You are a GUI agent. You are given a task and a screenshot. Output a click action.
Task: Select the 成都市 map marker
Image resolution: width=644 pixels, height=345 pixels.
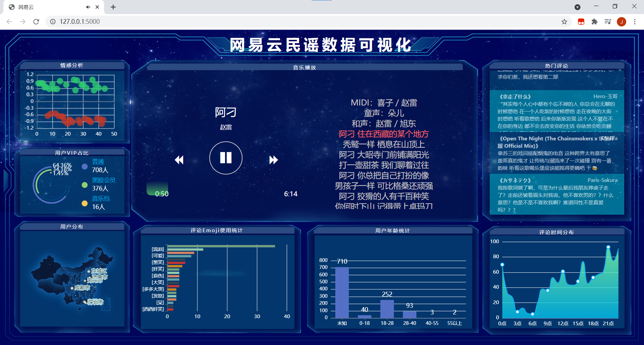click(x=72, y=288)
